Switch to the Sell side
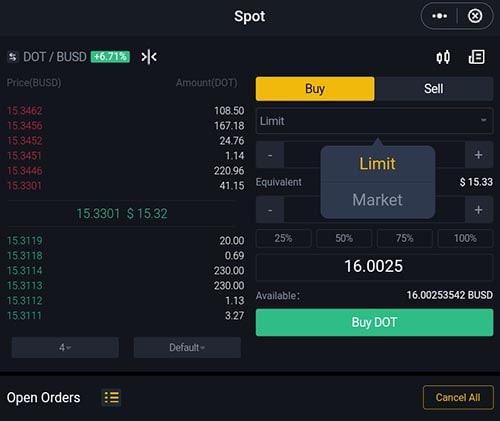Screen dimensions: 500x421 (x=434, y=89)
